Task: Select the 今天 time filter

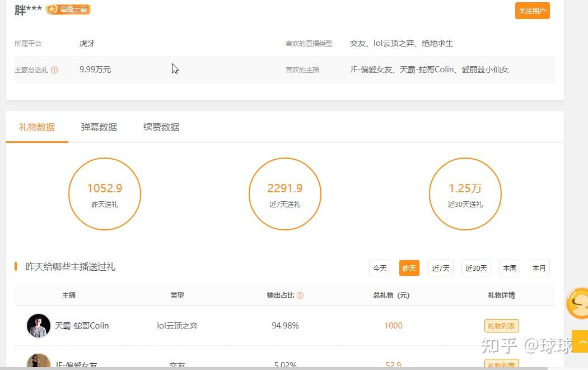Action: click(379, 268)
